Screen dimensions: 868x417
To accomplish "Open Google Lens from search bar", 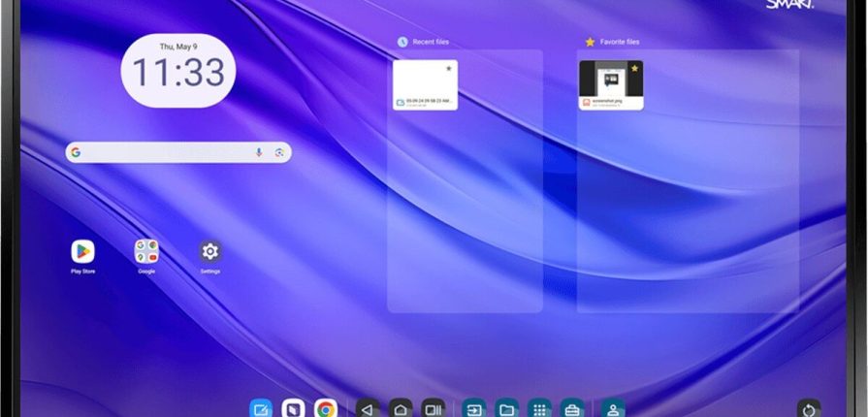I will (x=278, y=152).
